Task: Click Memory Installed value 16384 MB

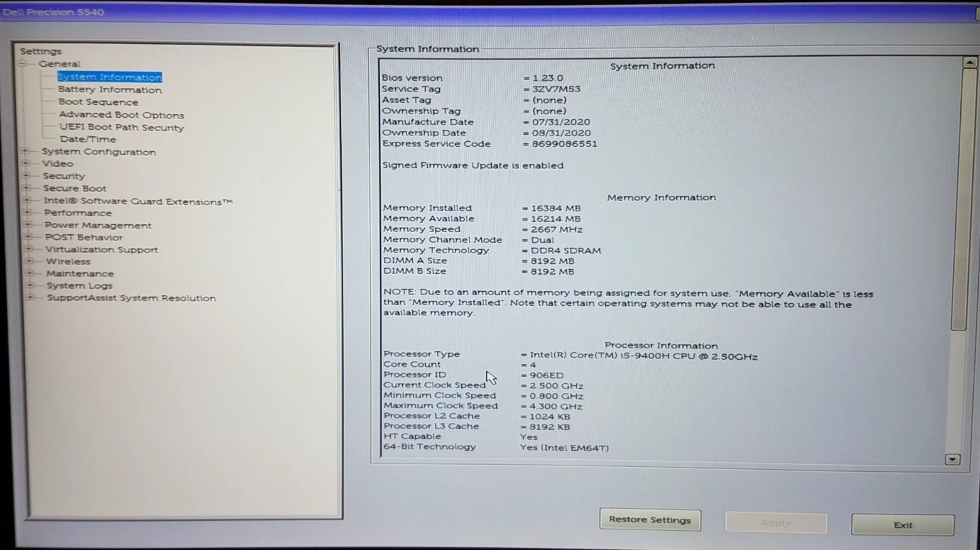Action: click(x=556, y=209)
